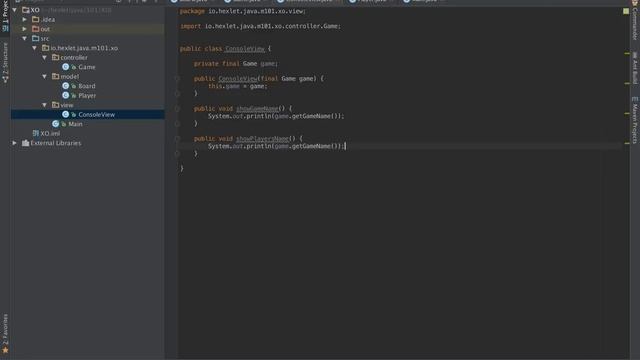Click the Main class icon in tree
Viewport: 640px width, 360px height.
[x=56, y=124]
